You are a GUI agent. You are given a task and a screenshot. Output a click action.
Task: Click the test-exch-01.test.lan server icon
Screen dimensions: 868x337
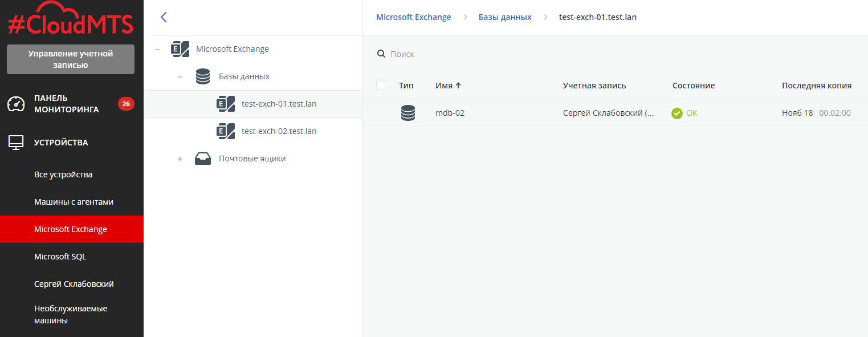[x=226, y=104]
